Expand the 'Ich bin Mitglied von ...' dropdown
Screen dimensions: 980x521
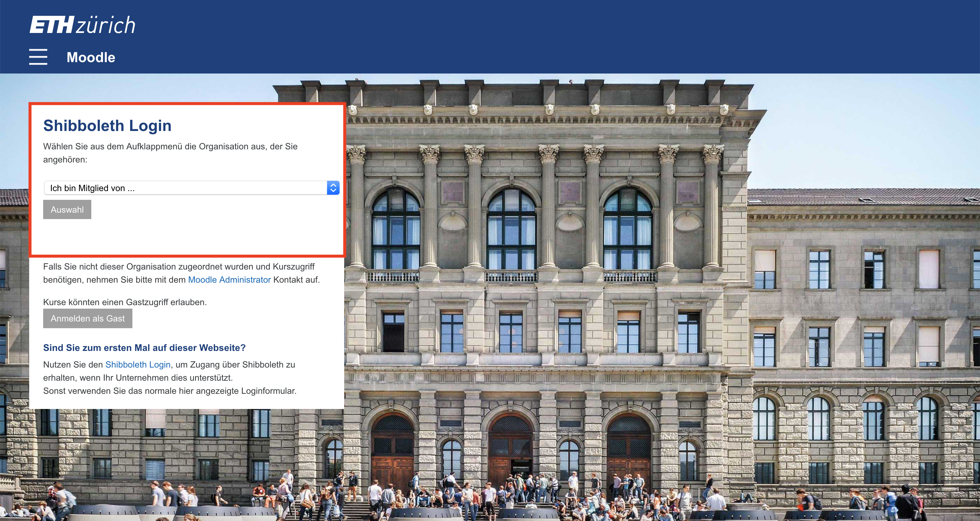[192, 188]
